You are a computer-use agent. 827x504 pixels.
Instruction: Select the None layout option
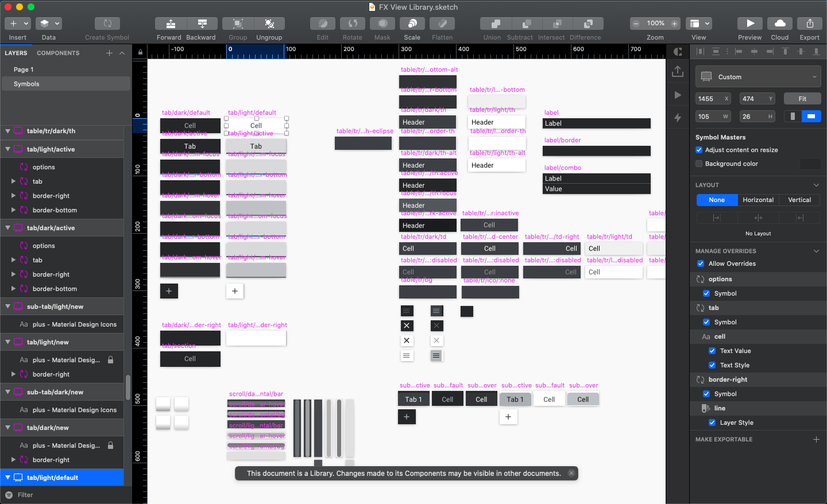[717, 200]
